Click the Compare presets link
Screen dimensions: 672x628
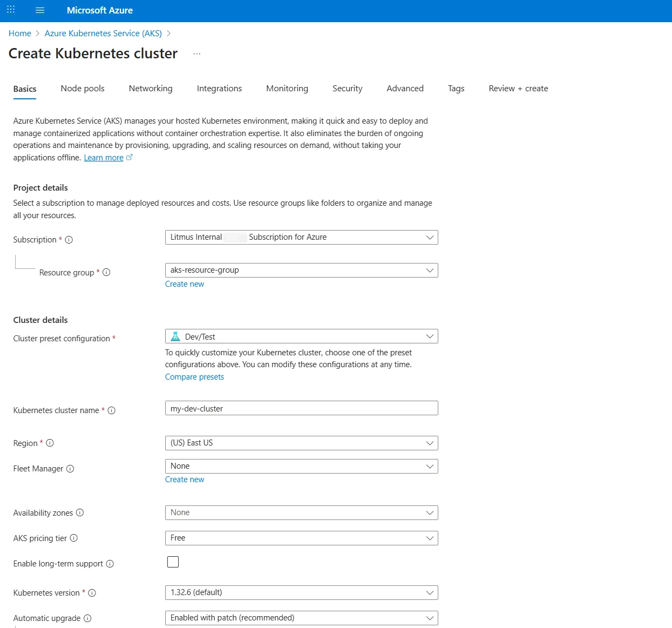[194, 377]
